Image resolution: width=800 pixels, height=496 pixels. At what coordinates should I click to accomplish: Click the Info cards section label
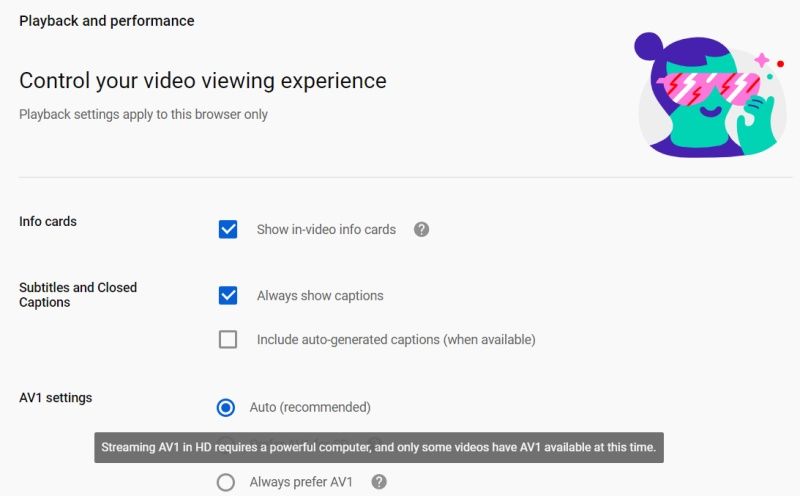click(x=48, y=221)
